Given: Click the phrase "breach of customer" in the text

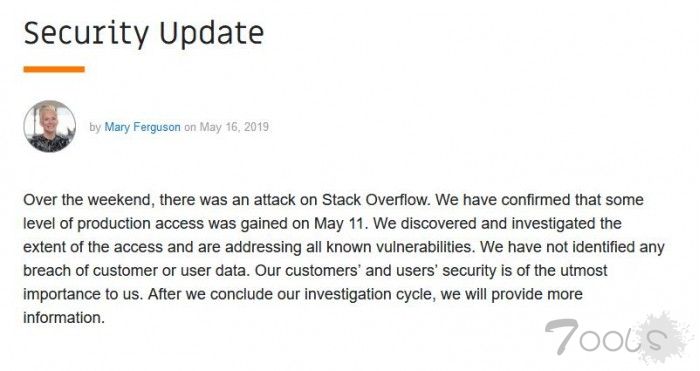Looking at the screenshot, I should click(90, 271).
